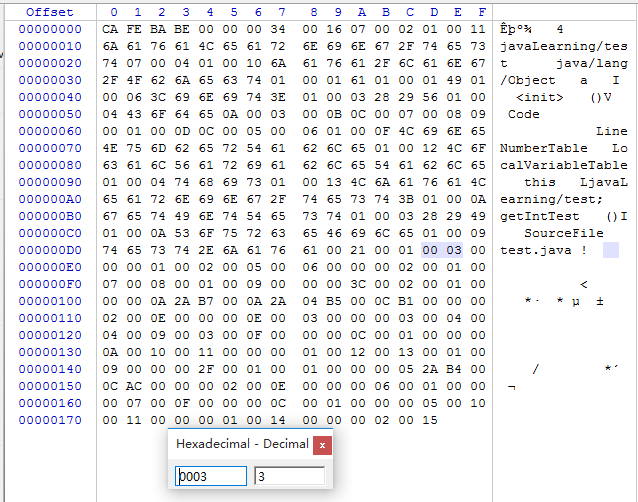Click decoded text 'getIntTest'
Image resolution: width=638 pixels, height=502 pixels.
540,216
